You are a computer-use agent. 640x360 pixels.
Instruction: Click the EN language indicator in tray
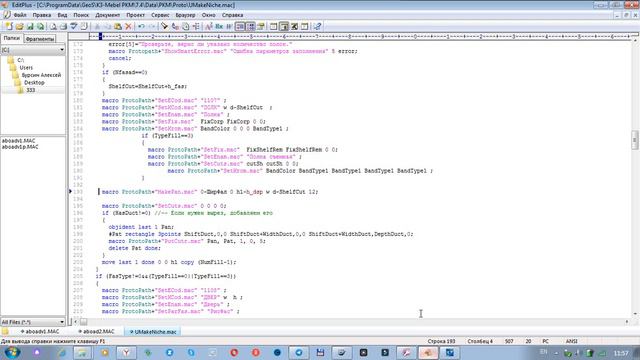click(543, 352)
